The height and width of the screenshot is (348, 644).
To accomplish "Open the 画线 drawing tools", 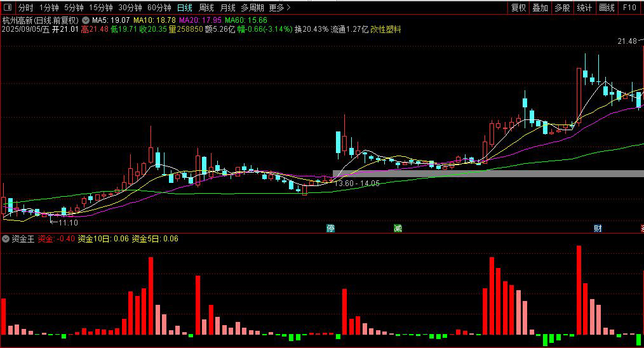I will click(x=607, y=8).
